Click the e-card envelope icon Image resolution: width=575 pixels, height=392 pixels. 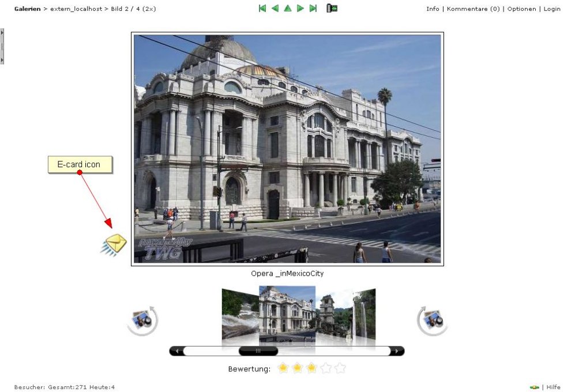[x=114, y=245]
